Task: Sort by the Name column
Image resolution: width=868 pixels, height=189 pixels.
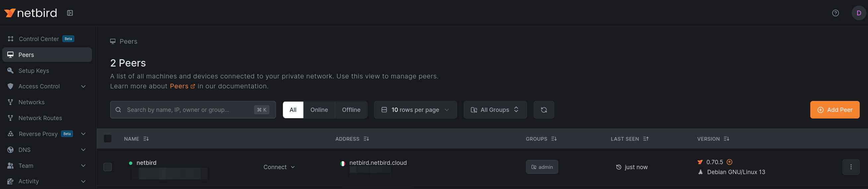Action: (x=136, y=139)
